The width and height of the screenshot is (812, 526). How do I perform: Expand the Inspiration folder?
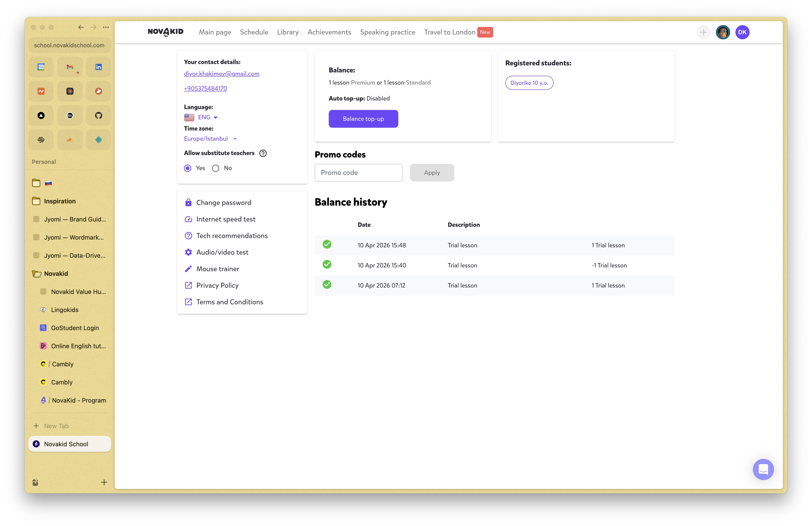[59, 201]
